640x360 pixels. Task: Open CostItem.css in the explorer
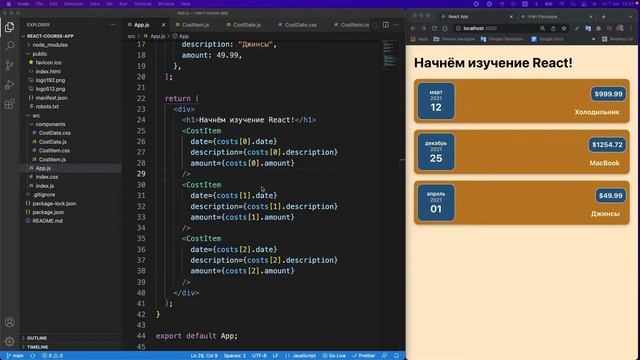pyautogui.click(x=71, y=151)
